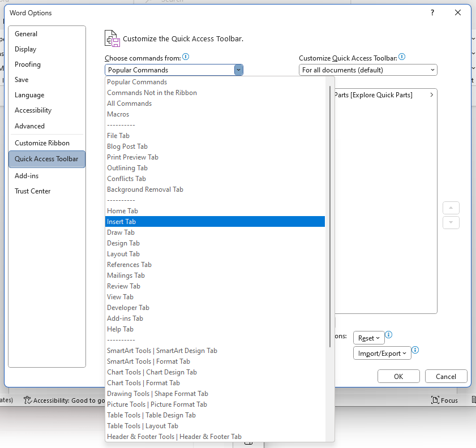Select Blog Post Tab option
Screen dimensions: 476x448
click(215, 147)
